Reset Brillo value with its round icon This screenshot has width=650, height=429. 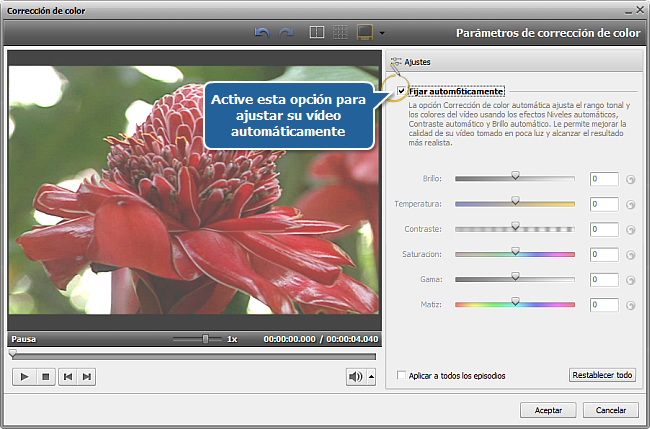631,179
